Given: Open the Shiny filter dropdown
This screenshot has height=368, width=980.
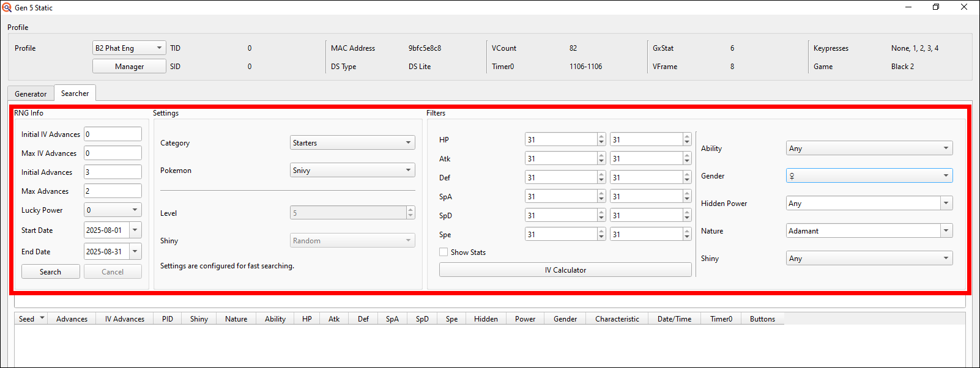Looking at the screenshot, I should point(869,258).
